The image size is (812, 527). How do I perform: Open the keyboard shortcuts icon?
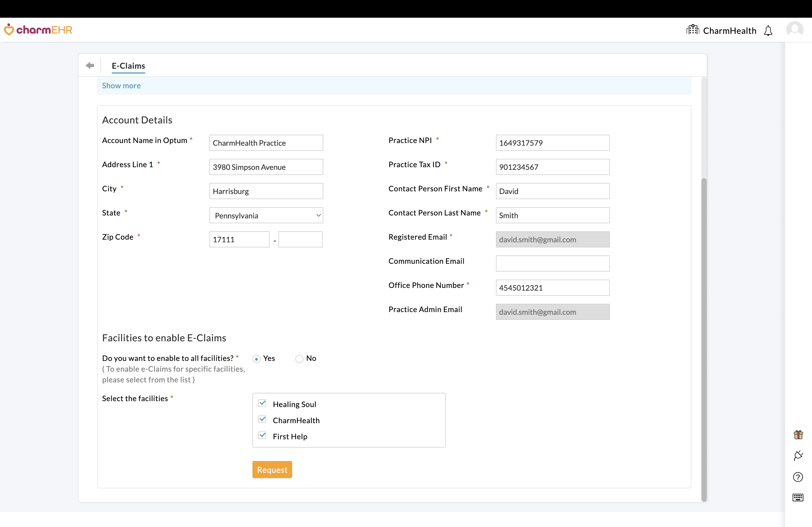798,497
